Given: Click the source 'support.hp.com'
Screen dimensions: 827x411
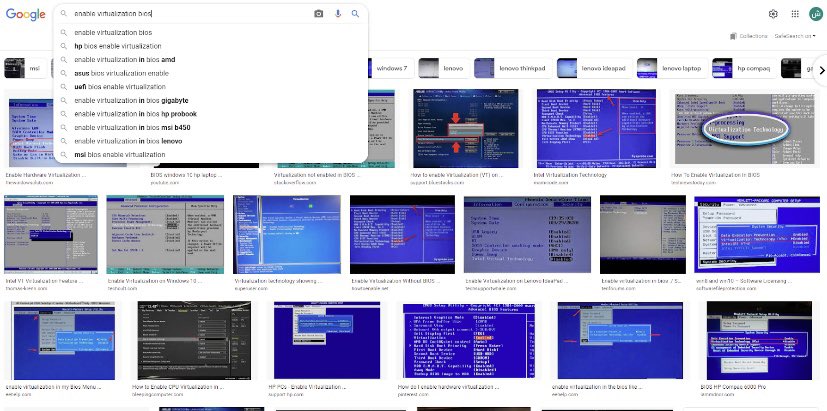Looking at the screenshot, I should [285, 394].
